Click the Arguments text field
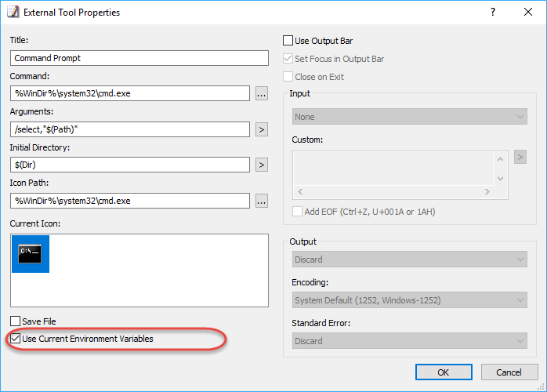Viewport: 547px width, 392px height. [130, 129]
